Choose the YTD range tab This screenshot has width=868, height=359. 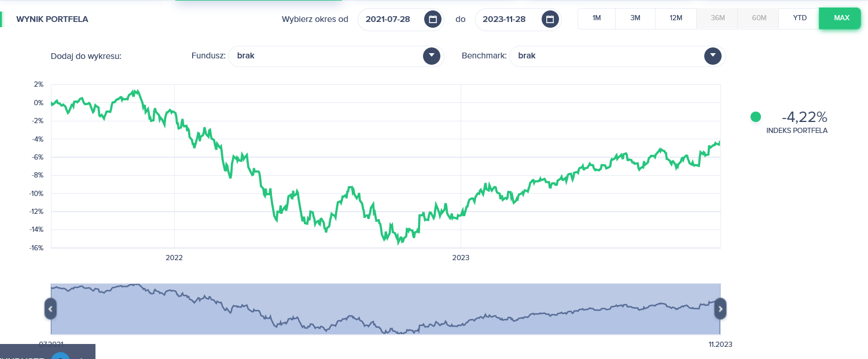pyautogui.click(x=800, y=18)
